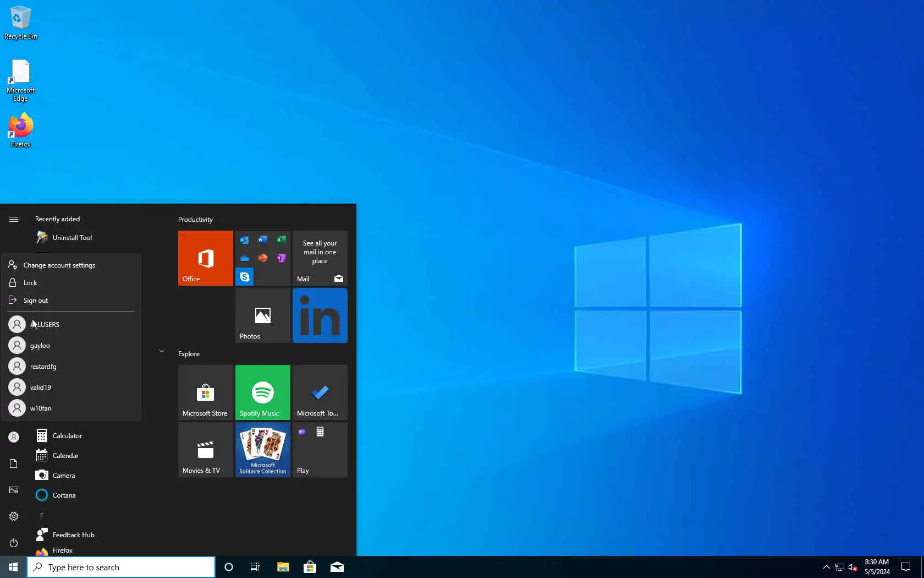The image size is (924, 578).
Task: Open the network status tray icon
Action: [840, 567]
